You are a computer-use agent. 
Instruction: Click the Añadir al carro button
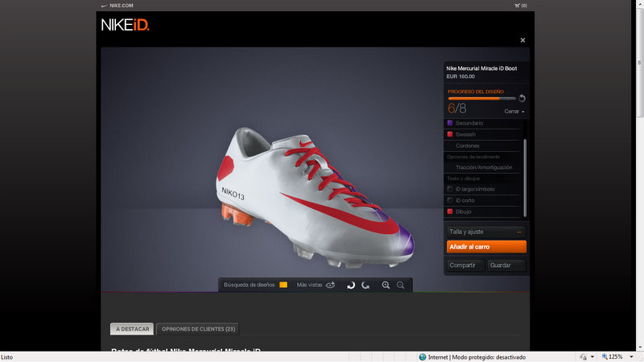click(486, 247)
